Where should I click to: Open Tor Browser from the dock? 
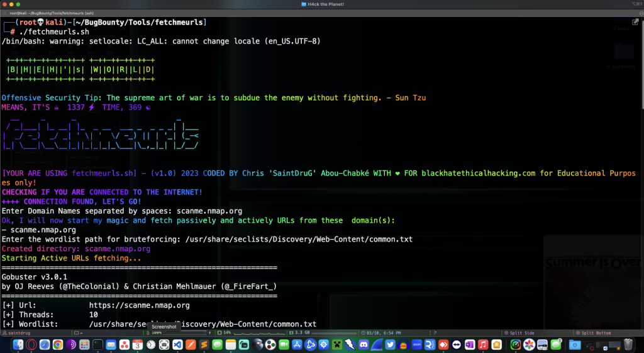(x=71, y=344)
